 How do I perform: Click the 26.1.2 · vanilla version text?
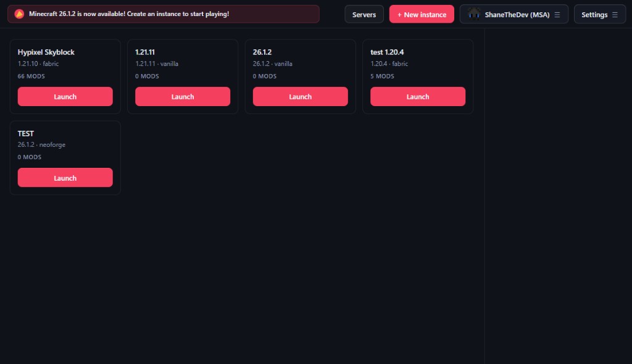point(272,64)
